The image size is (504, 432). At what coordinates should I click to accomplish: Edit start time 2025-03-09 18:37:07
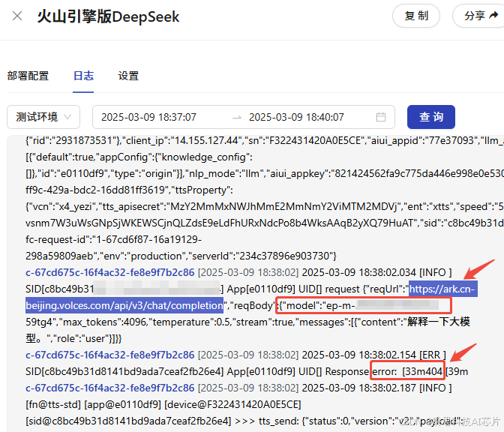[148, 117]
